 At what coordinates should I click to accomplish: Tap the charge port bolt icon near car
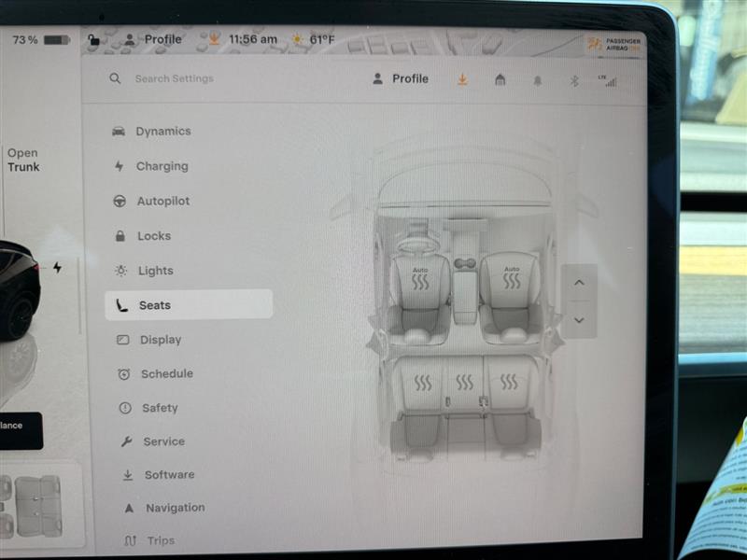[x=57, y=268]
